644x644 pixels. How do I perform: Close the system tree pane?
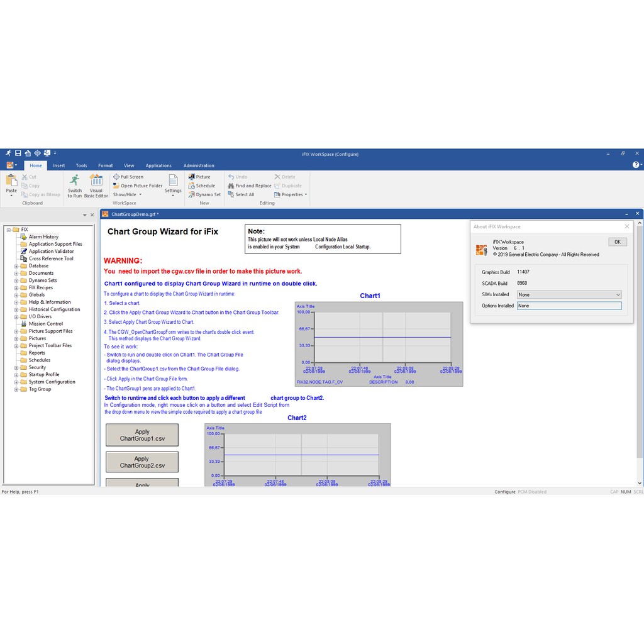92,215
